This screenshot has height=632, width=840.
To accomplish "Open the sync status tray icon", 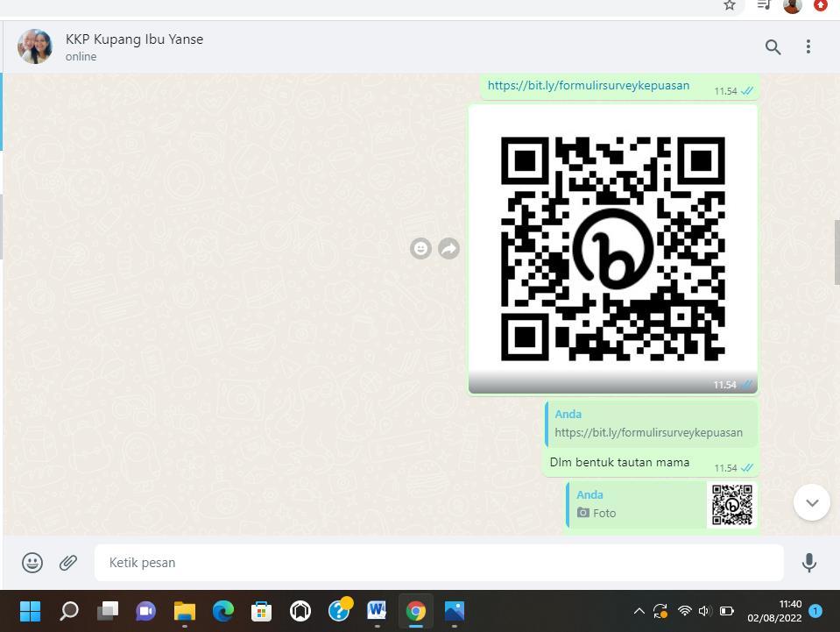I will 660,611.
